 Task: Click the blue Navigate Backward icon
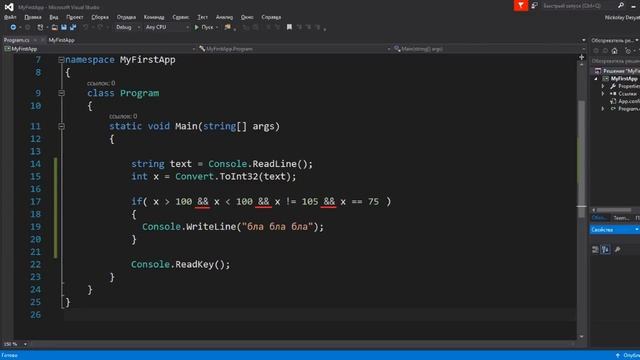pyautogui.click(x=13, y=27)
